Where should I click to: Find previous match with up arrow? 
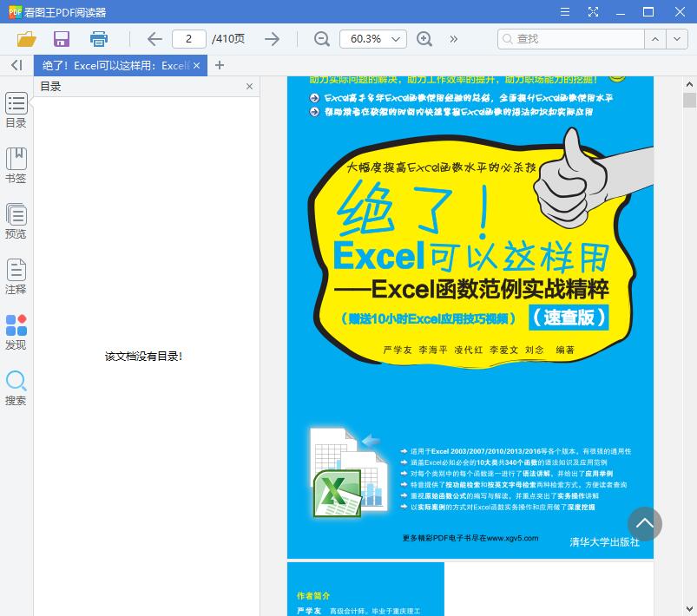point(655,39)
